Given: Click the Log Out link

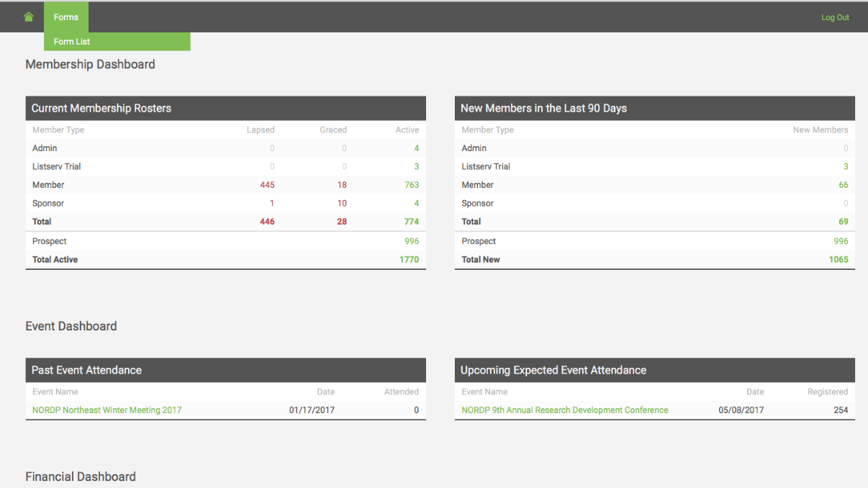Looking at the screenshot, I should point(834,17).
